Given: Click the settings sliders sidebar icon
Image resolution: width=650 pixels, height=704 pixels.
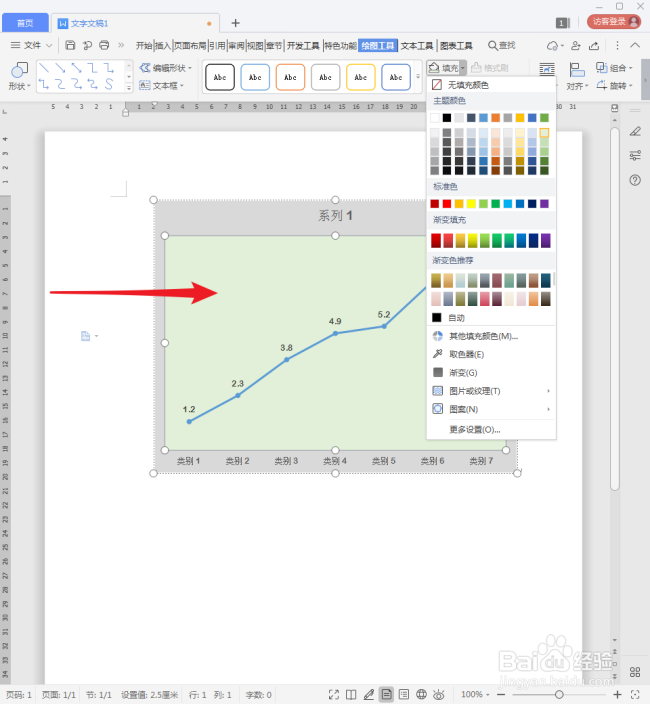Looking at the screenshot, I should pos(635,155).
